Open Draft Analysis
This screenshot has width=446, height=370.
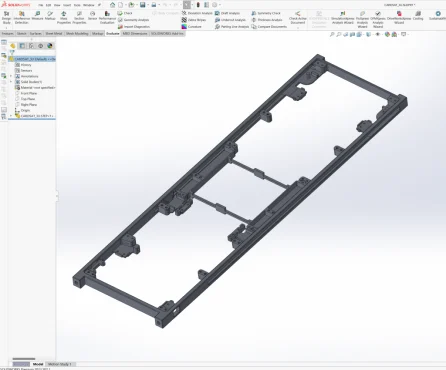[227, 13]
